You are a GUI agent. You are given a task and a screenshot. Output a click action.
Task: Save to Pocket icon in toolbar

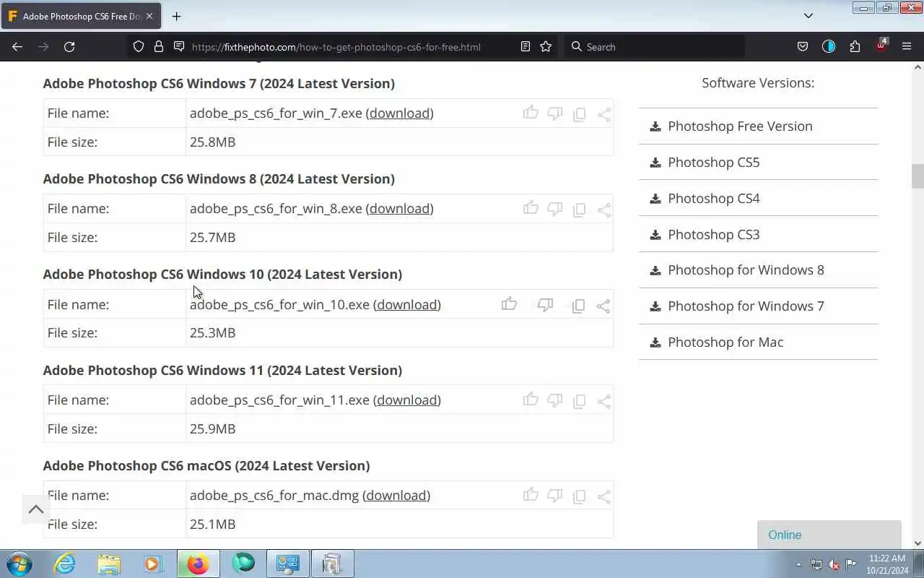tap(802, 46)
